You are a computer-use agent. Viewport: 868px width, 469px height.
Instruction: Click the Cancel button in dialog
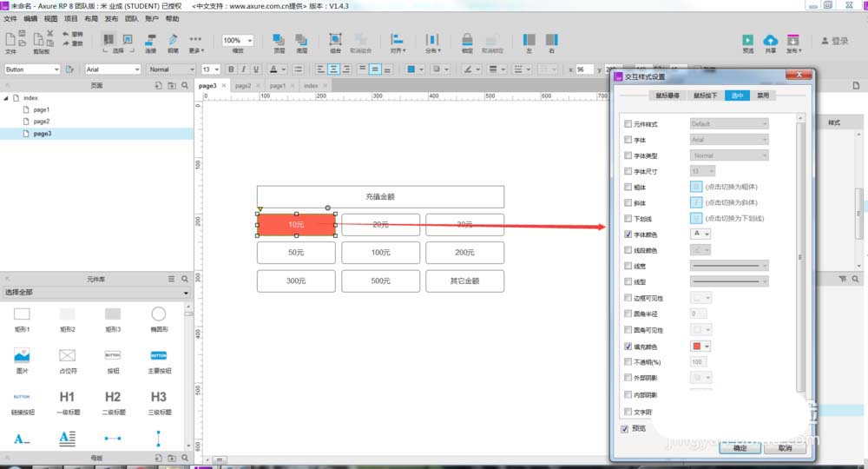(x=785, y=447)
